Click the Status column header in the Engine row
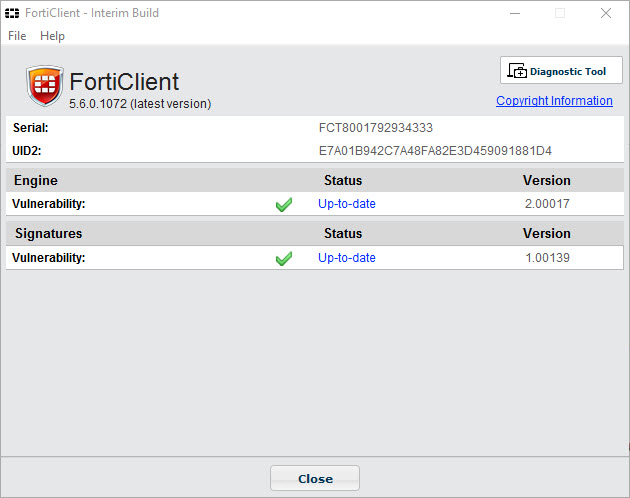This screenshot has height=498, width=630. coord(343,180)
